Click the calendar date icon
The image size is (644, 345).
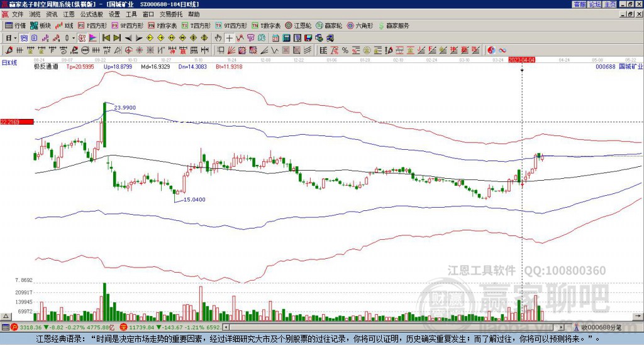(275, 38)
